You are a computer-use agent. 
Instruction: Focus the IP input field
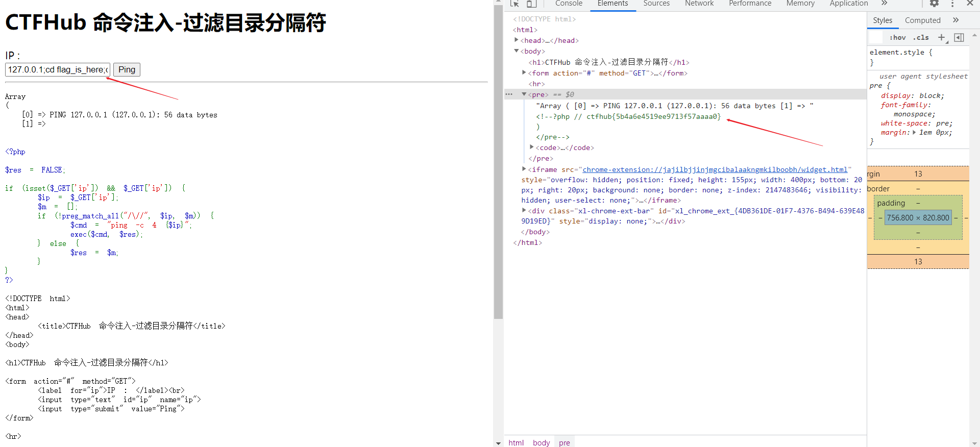click(57, 69)
